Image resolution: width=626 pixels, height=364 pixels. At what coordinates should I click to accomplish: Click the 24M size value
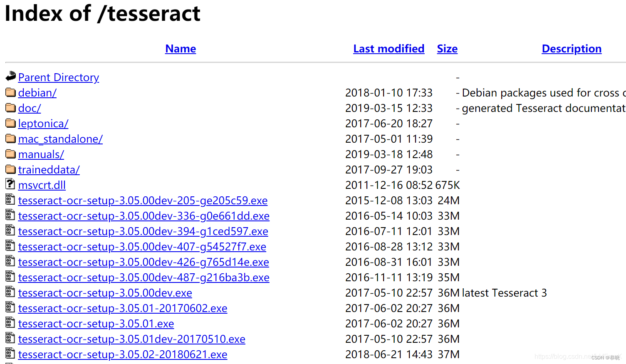(x=448, y=201)
